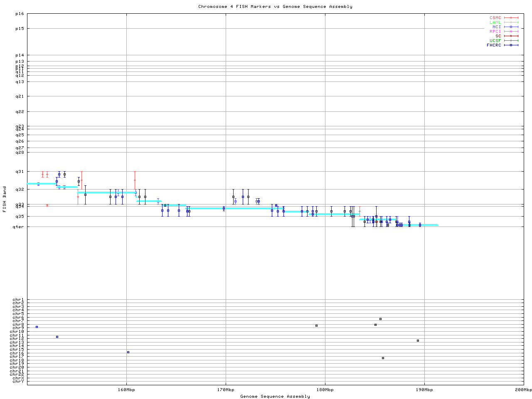Click the CSMC legend marker sample
This screenshot has width=532, height=399.
511,18
